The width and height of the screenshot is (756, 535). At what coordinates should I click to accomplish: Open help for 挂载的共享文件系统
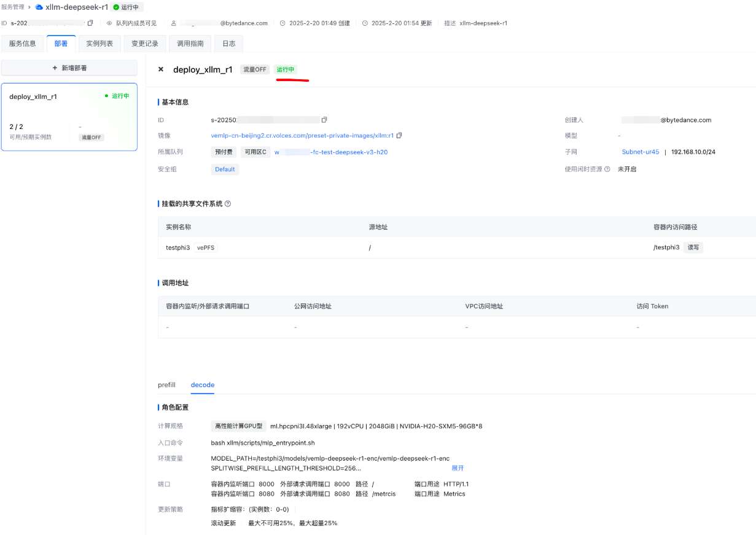pos(228,203)
